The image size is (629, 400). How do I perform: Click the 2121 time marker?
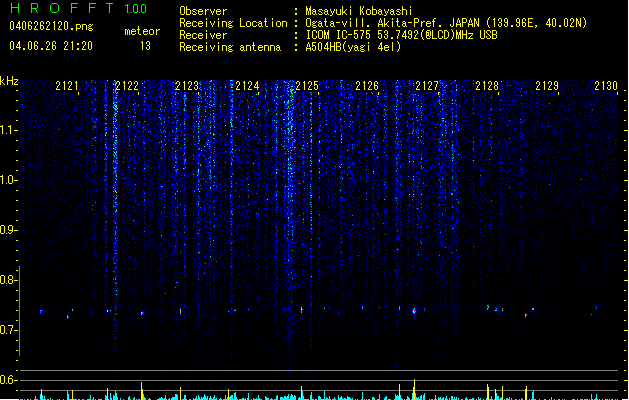[x=67, y=86]
